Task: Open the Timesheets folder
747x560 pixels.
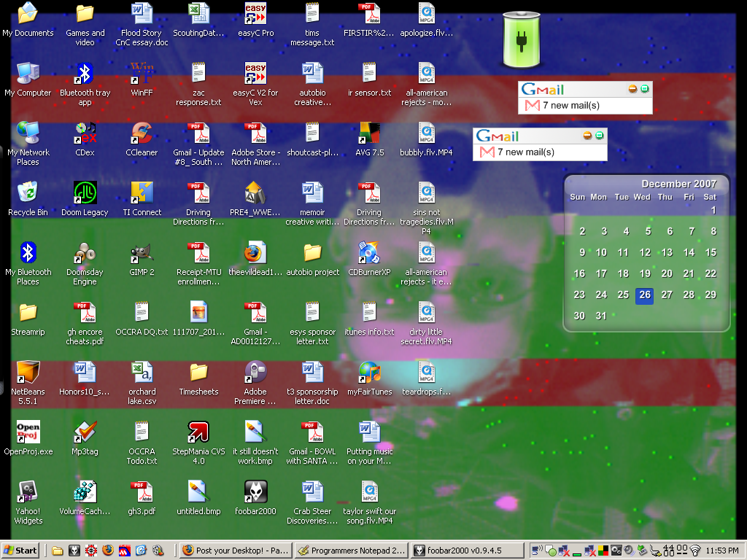Action: 198,372
